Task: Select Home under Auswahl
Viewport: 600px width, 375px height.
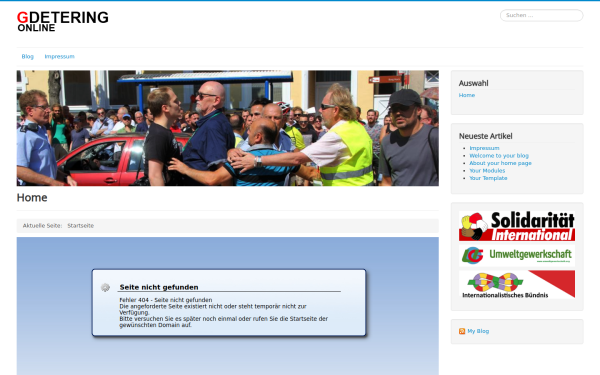Action: [x=466, y=95]
